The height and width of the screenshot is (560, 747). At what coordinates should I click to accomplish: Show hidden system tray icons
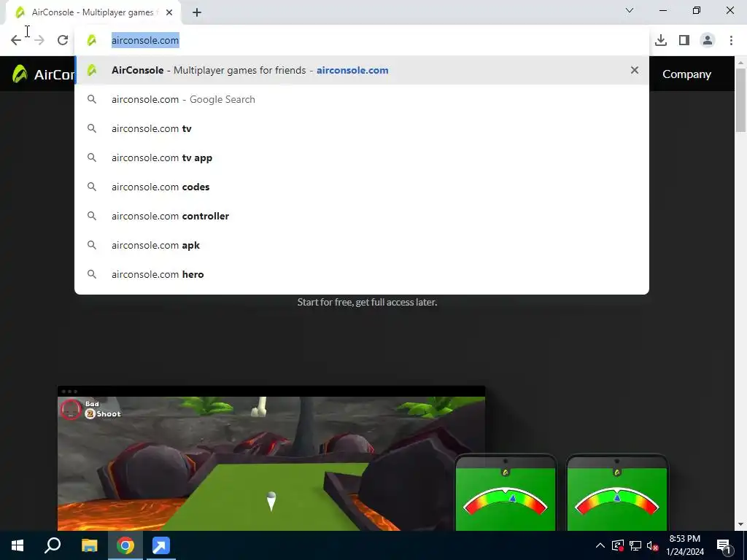600,545
